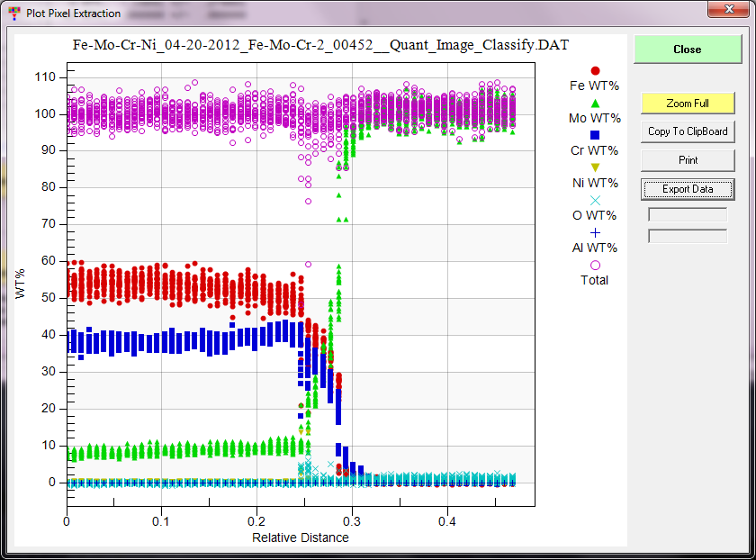Click the green Mo WT% triangle marker
Screen dimensions: 756x560
tap(594, 103)
